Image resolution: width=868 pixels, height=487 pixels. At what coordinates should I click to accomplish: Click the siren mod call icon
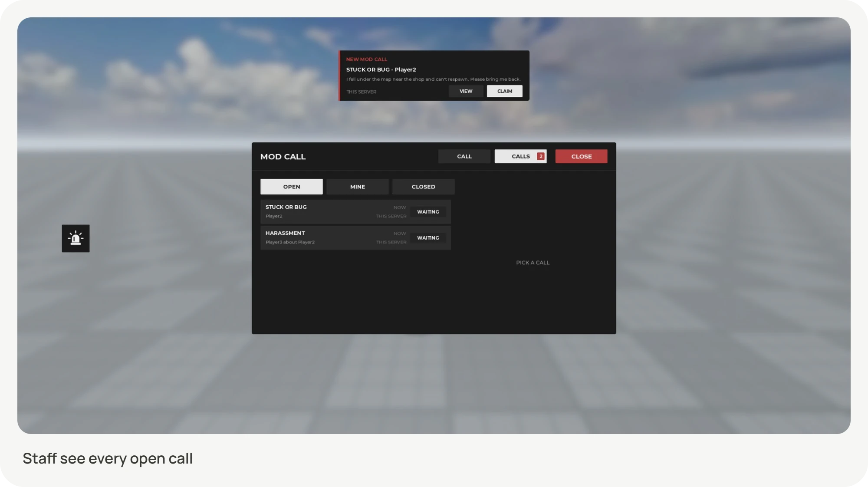(x=76, y=238)
